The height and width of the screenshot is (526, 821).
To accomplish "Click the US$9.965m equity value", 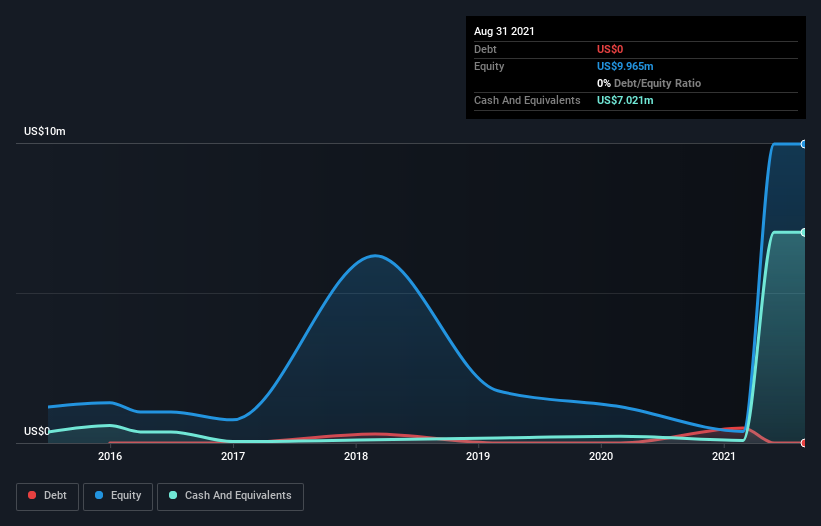I will [x=625, y=66].
